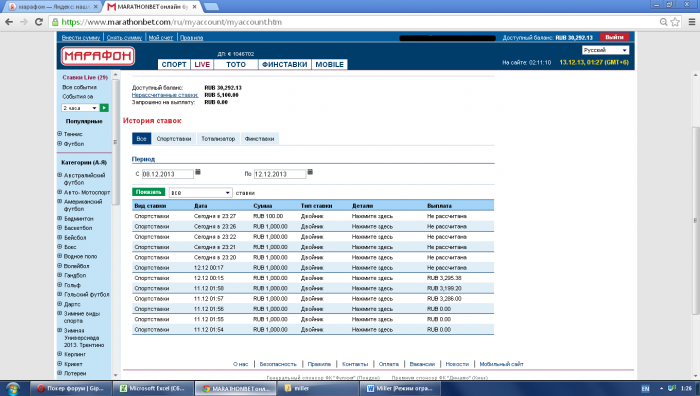The width and height of the screenshot is (700, 396).
Task: Open the Chrome menu icon
Action: pyautogui.click(x=692, y=22)
